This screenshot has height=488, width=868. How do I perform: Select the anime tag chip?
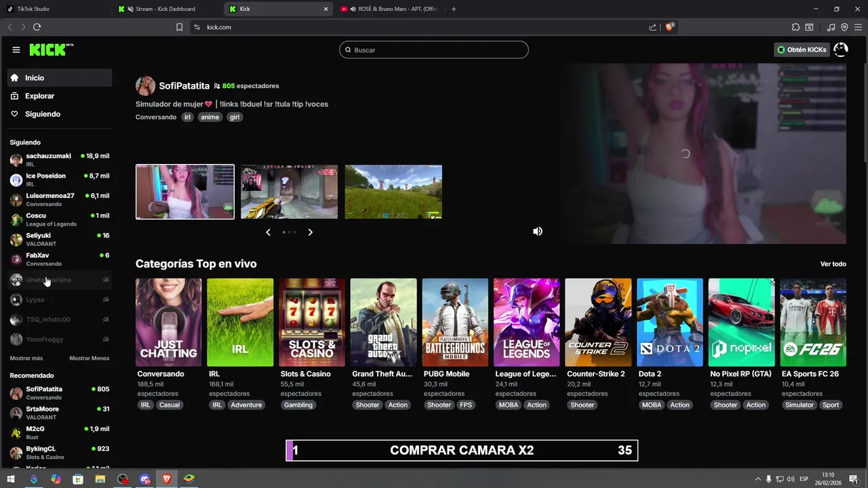coord(210,117)
